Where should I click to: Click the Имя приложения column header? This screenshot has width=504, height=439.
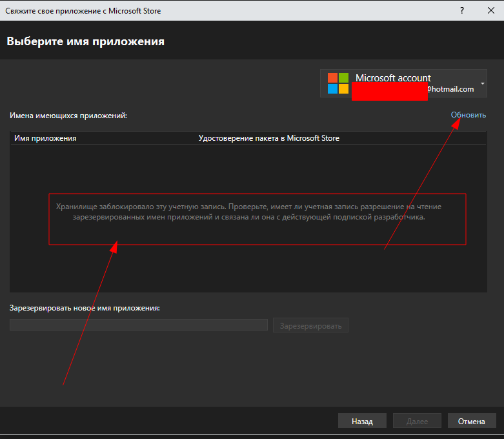click(45, 138)
